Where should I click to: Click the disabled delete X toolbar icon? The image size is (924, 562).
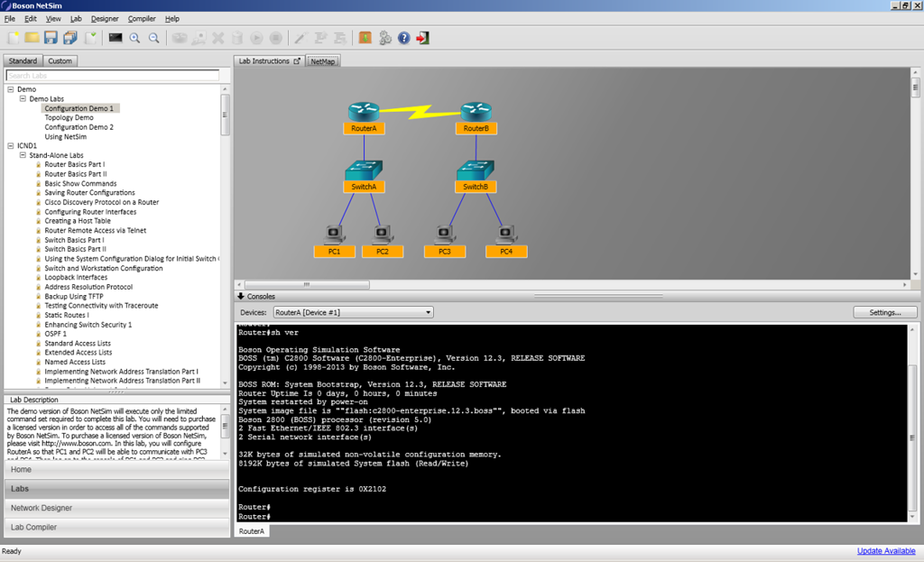click(x=218, y=38)
